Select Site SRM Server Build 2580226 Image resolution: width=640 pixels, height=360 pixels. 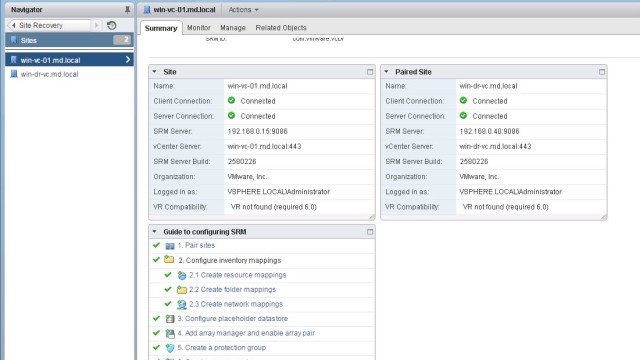point(242,162)
